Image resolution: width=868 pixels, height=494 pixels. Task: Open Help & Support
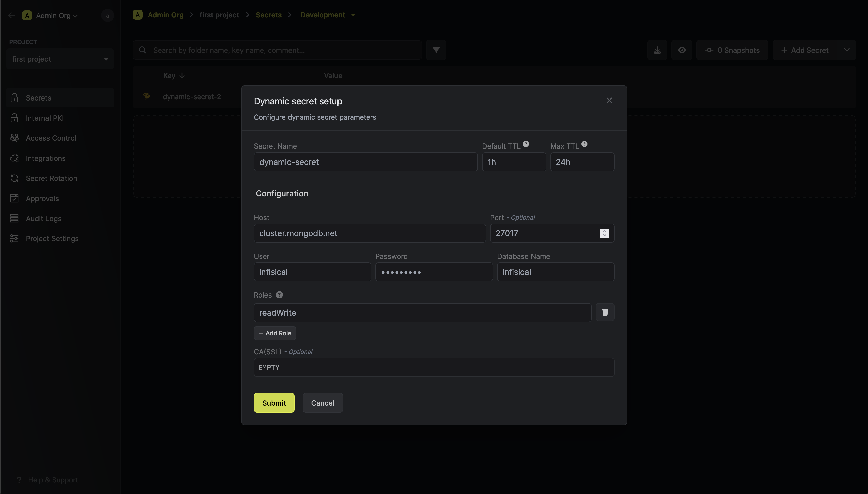coord(47,480)
